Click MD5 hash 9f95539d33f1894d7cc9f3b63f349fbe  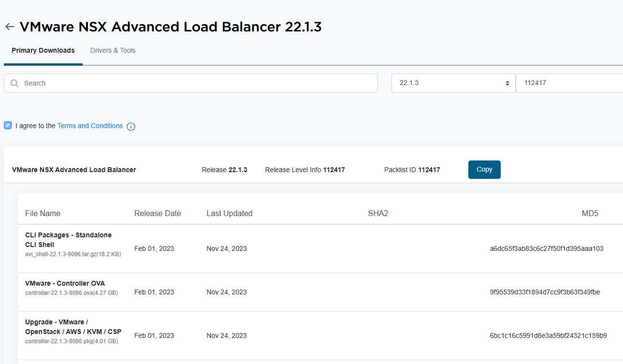(x=545, y=292)
